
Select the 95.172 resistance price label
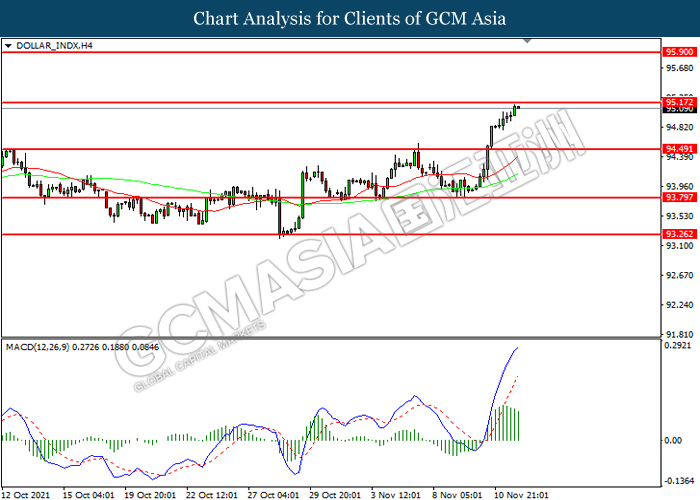(x=679, y=102)
